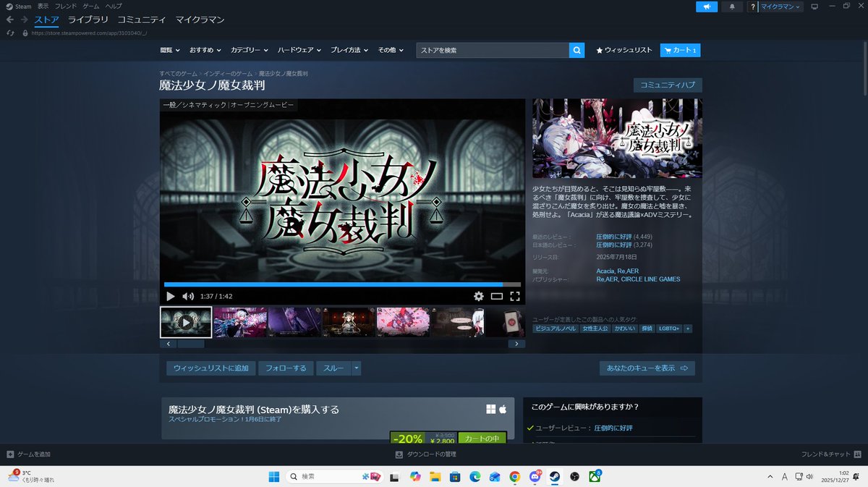Click the ビジュアルノベル tag

click(556, 329)
